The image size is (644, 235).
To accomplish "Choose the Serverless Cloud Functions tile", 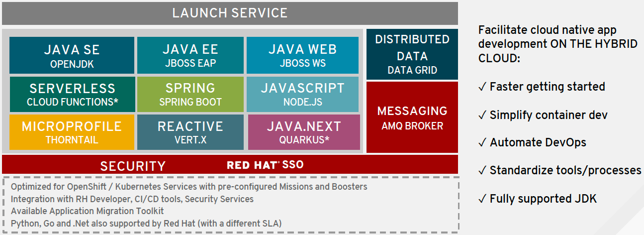I will [x=72, y=94].
